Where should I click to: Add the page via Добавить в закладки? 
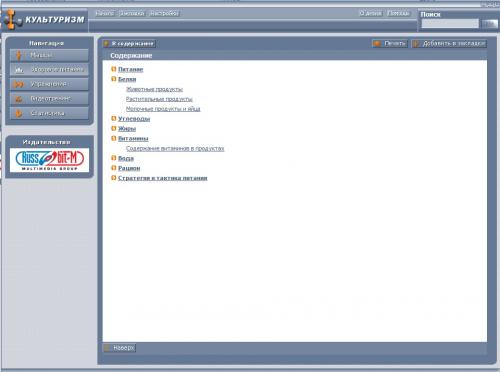449,44
